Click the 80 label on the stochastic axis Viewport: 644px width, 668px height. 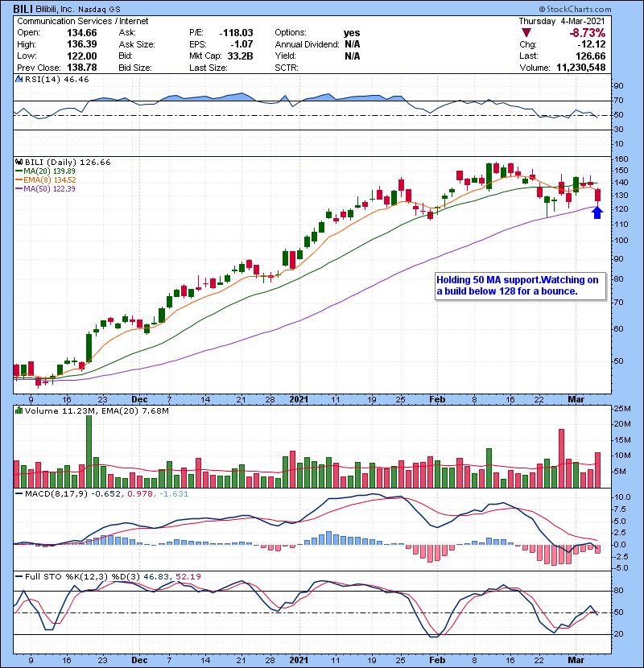[618, 591]
